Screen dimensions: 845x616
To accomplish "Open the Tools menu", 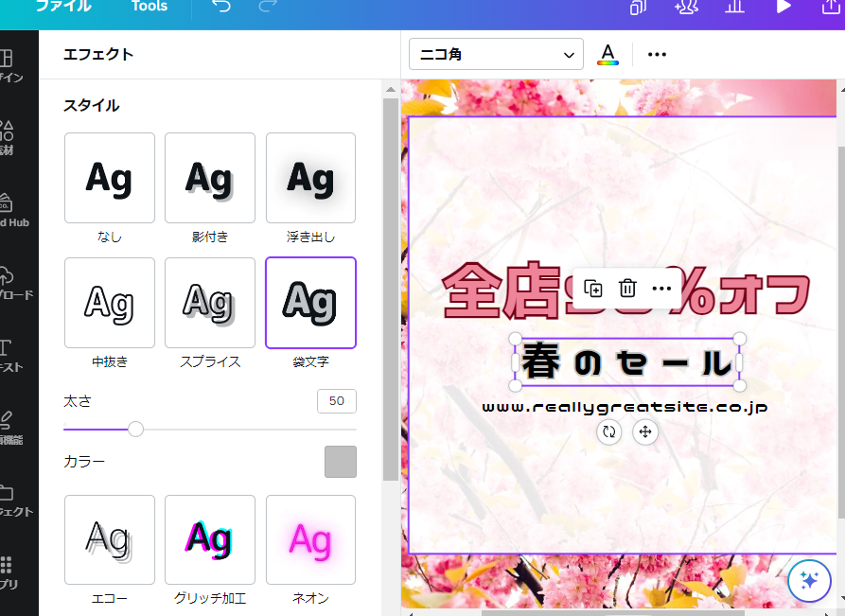I will pos(149,8).
